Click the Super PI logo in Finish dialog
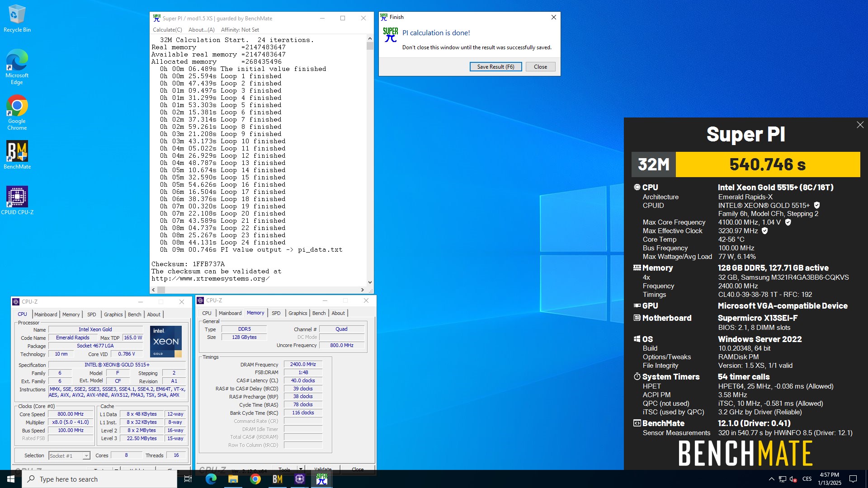Image resolution: width=868 pixels, height=488 pixels. (391, 35)
